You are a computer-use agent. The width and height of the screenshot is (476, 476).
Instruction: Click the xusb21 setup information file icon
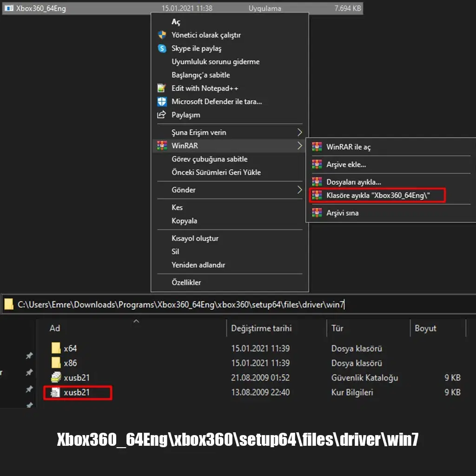55,392
